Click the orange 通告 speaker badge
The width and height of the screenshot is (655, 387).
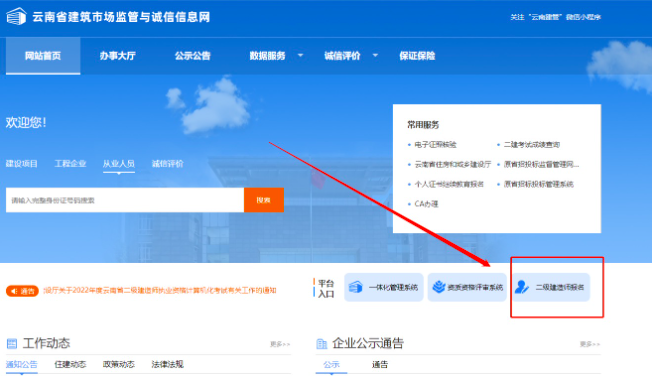point(22,291)
